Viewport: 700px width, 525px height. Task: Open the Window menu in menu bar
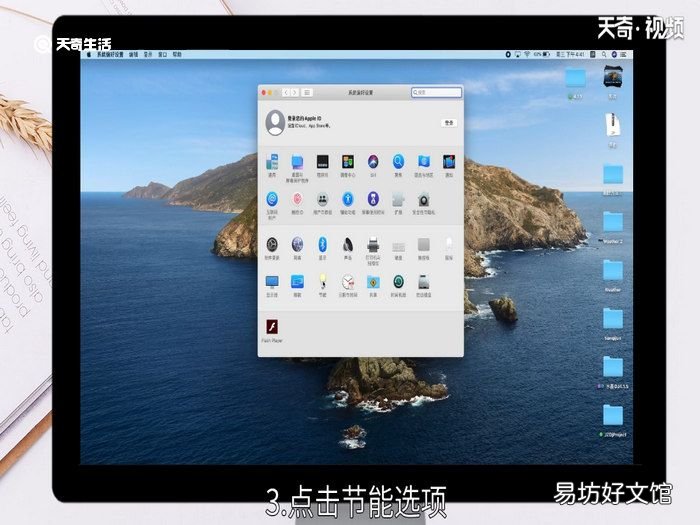coord(162,54)
